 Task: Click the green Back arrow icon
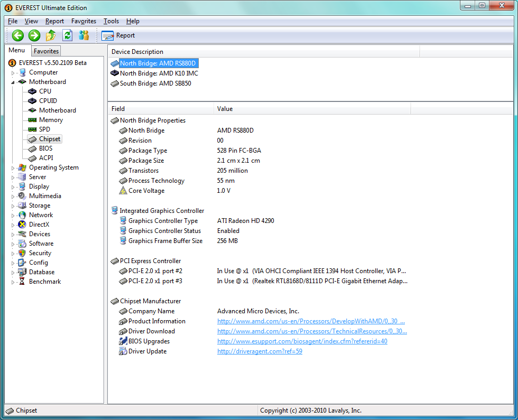[x=18, y=35]
